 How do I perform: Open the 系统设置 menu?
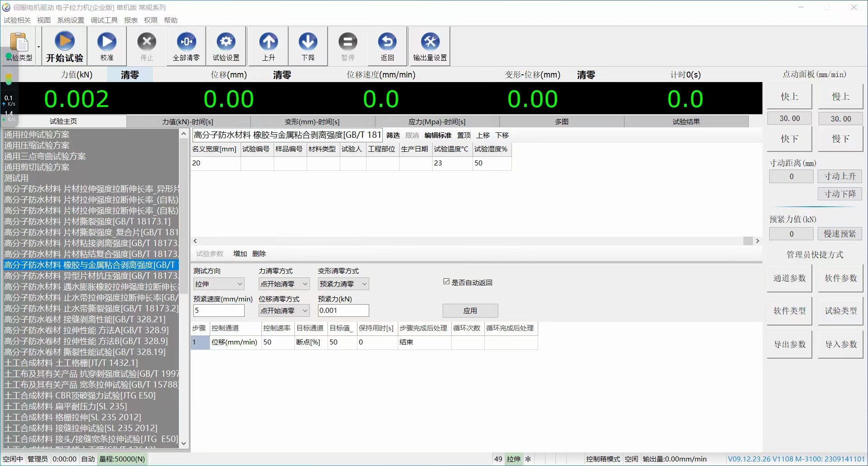point(71,20)
